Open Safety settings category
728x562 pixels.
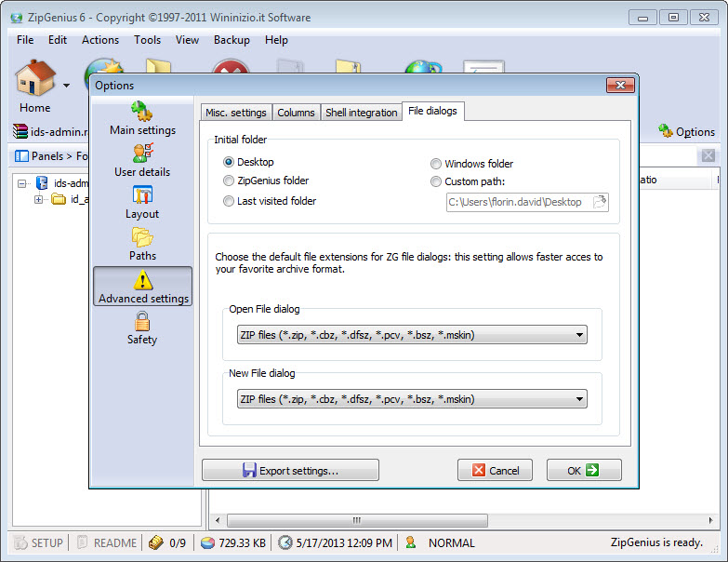(x=142, y=328)
